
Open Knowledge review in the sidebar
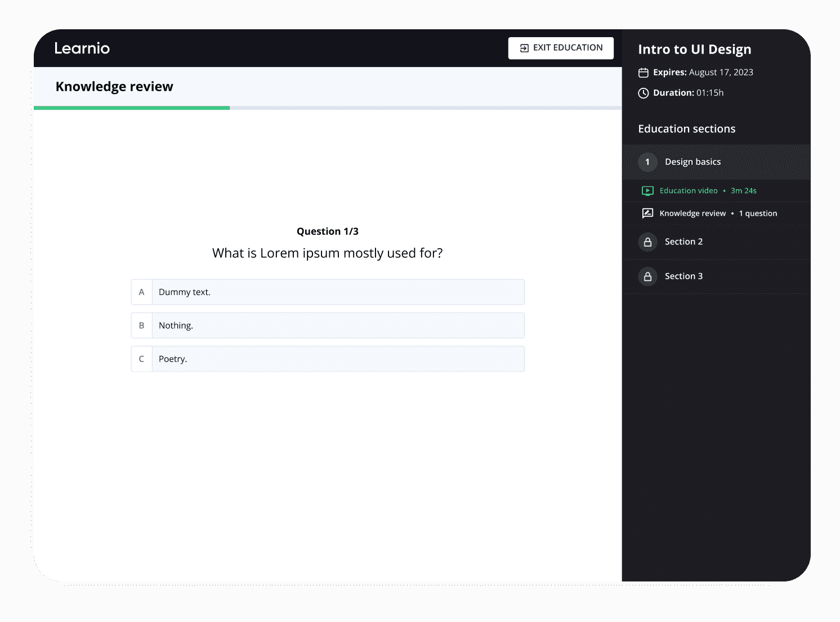(x=716, y=213)
